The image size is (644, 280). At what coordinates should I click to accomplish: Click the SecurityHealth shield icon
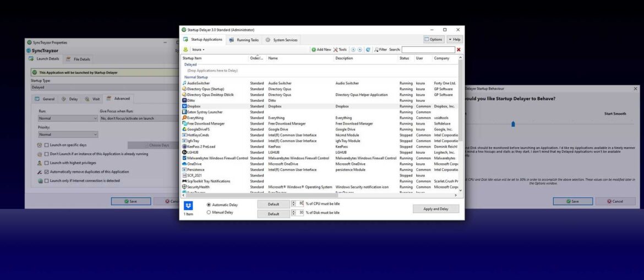point(184,187)
